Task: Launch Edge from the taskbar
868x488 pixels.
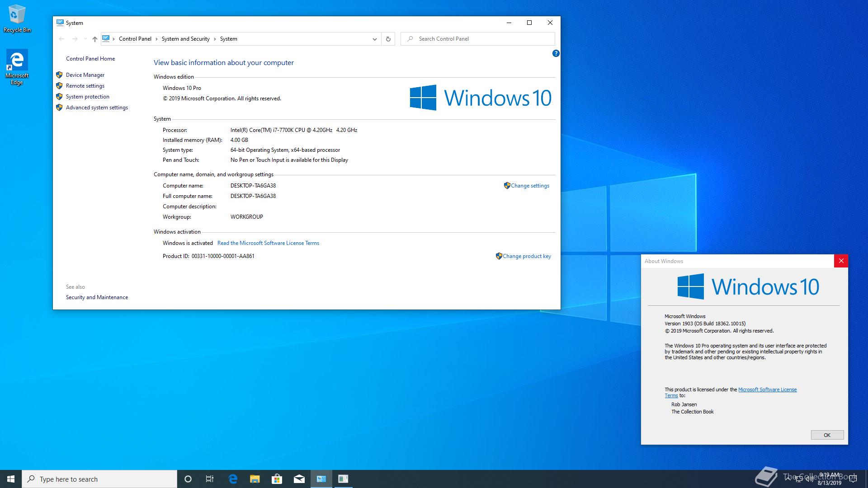Action: 233,479
